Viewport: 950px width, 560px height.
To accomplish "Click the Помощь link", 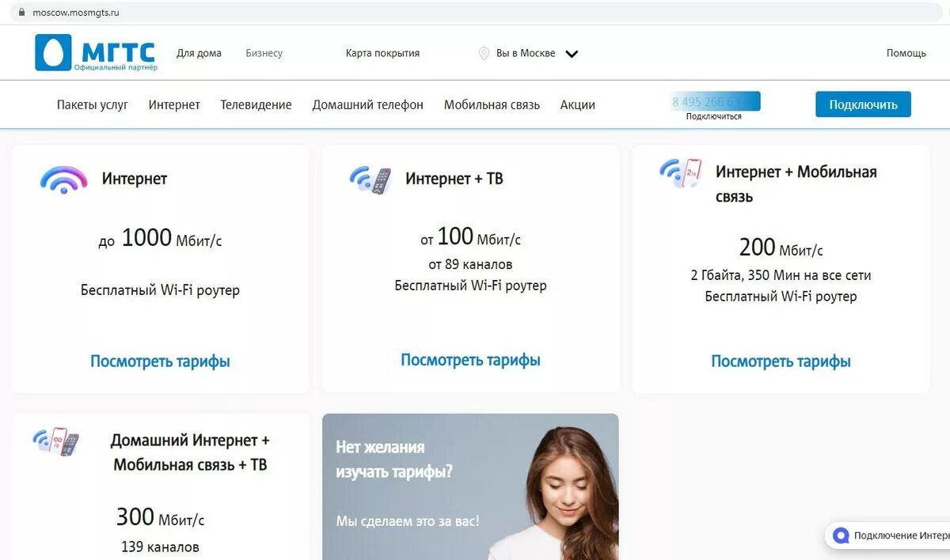I will pos(906,53).
